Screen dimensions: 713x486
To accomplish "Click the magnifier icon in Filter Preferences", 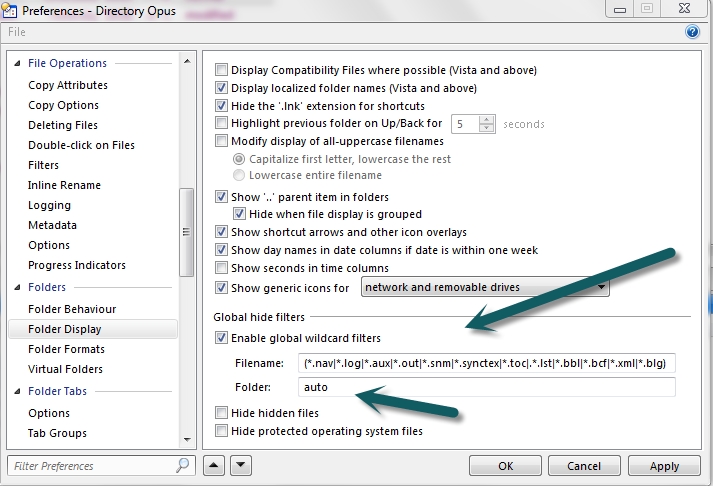I will (x=182, y=465).
